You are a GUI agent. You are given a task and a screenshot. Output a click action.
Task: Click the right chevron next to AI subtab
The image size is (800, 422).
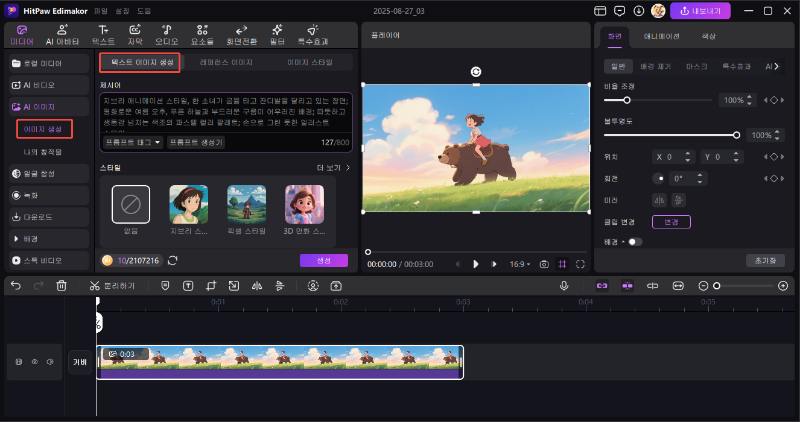777,66
